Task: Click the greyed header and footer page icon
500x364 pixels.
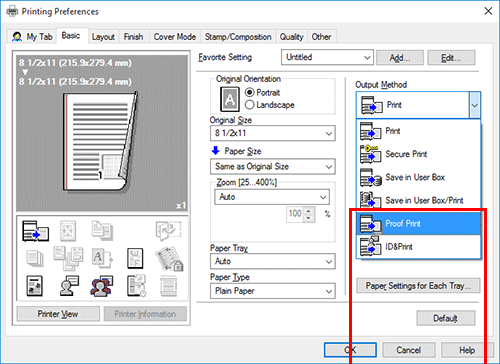Action: (169, 286)
